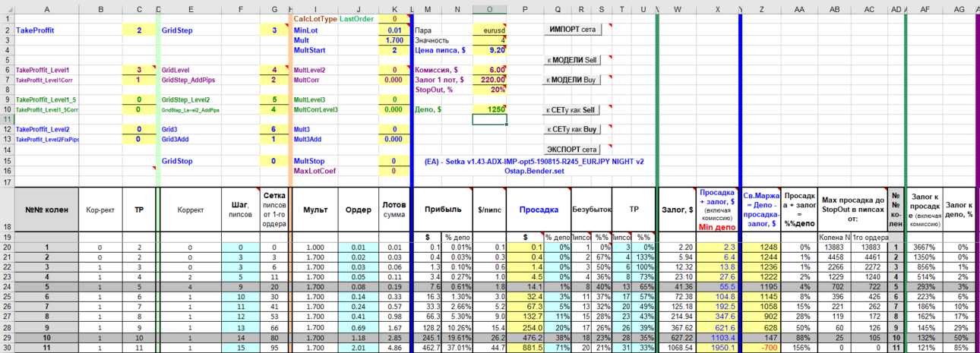Click the Ордер table header
980x353 pixels.
click(x=358, y=210)
